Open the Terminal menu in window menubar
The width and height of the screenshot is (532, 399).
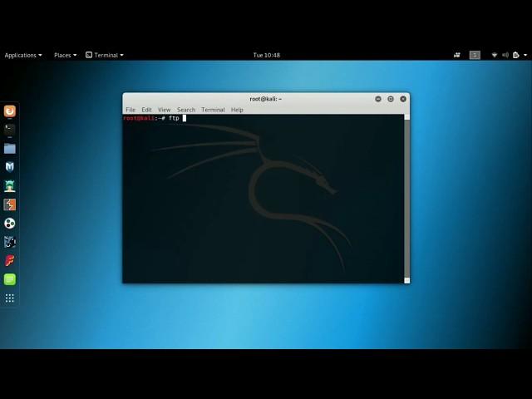(x=213, y=110)
